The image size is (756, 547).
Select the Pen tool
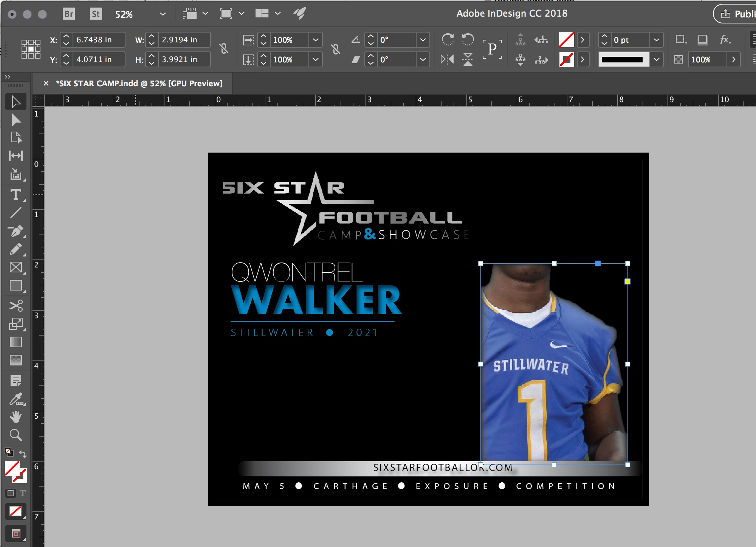click(x=15, y=231)
